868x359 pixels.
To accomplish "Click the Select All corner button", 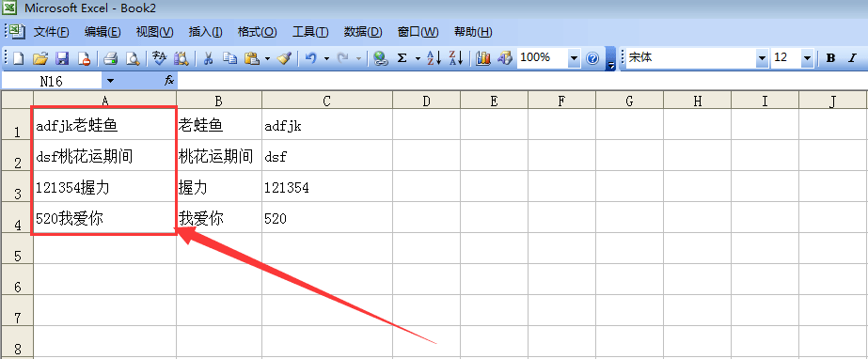I will (17, 101).
